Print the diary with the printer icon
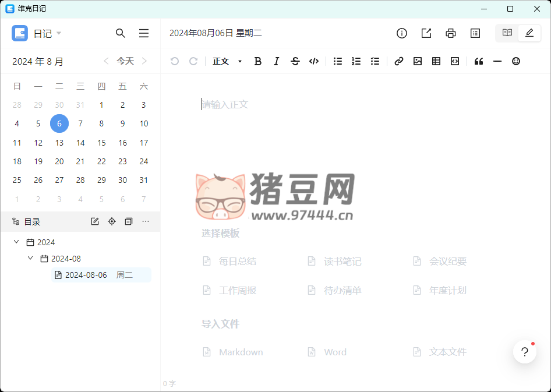551x392 pixels. point(450,33)
